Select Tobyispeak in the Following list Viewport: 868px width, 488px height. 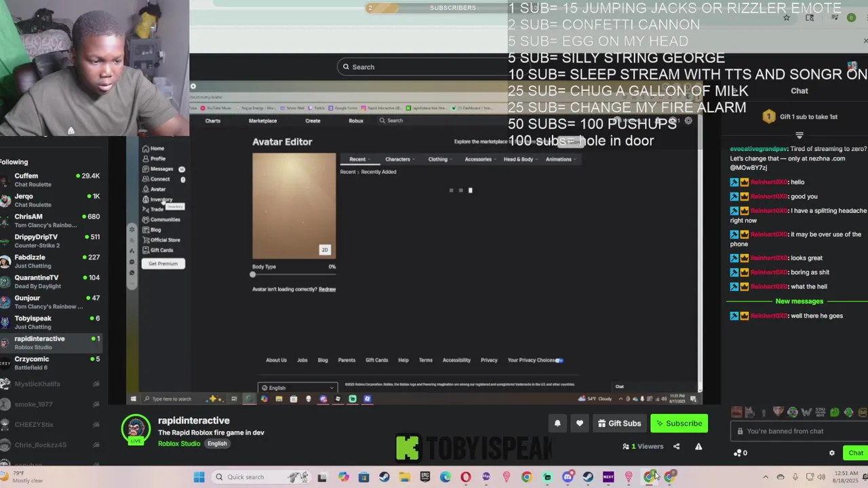click(51, 322)
